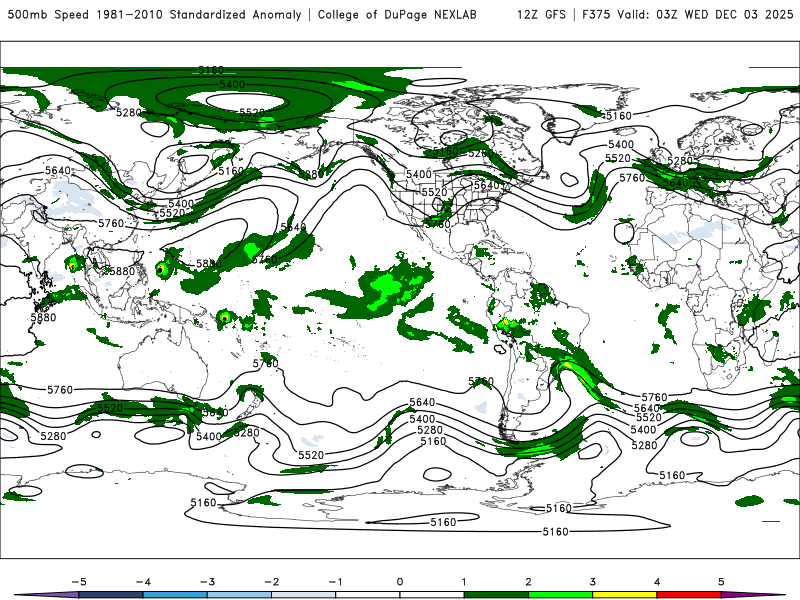
Task: Select the navy -5 to -4 legend swatch
Action: click(111, 595)
